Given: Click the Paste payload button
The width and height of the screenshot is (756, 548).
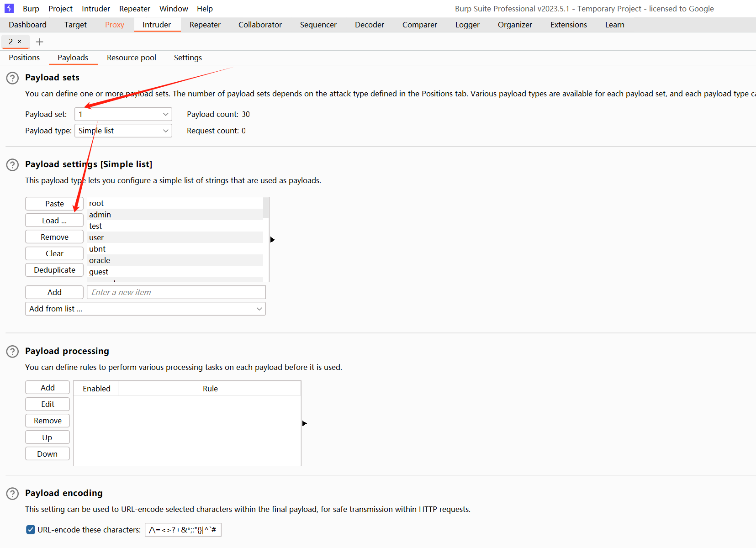Looking at the screenshot, I should tap(54, 204).
